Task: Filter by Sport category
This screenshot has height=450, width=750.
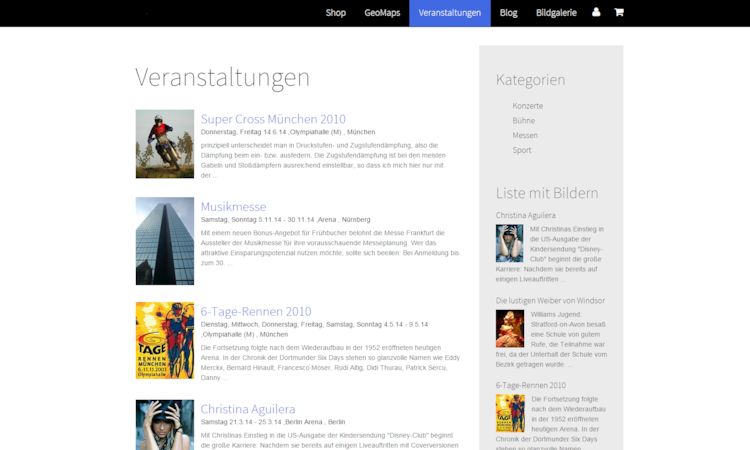Action: (x=522, y=150)
